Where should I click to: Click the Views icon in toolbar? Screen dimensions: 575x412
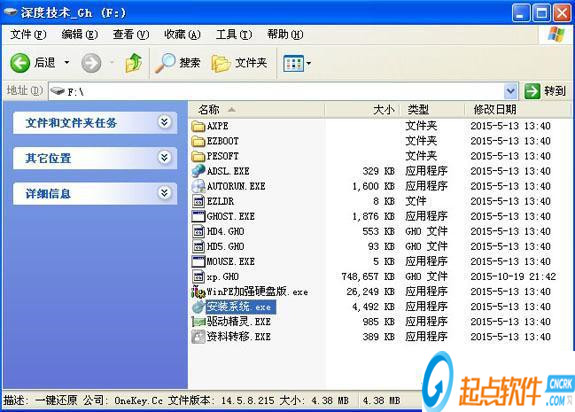[293, 63]
